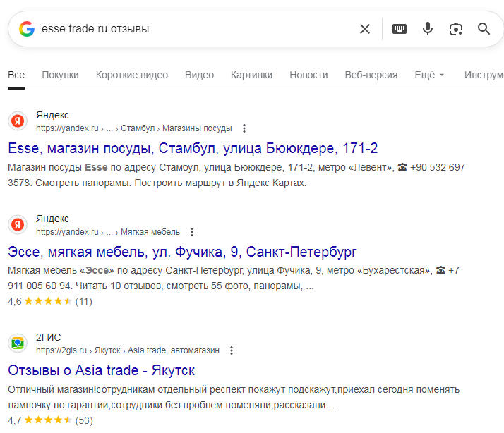Start voice search with microphone icon

427,29
